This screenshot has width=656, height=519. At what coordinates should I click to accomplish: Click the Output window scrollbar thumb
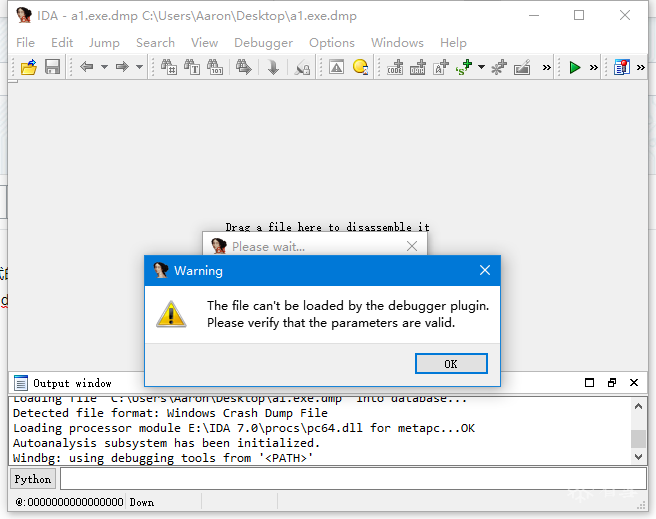638,439
